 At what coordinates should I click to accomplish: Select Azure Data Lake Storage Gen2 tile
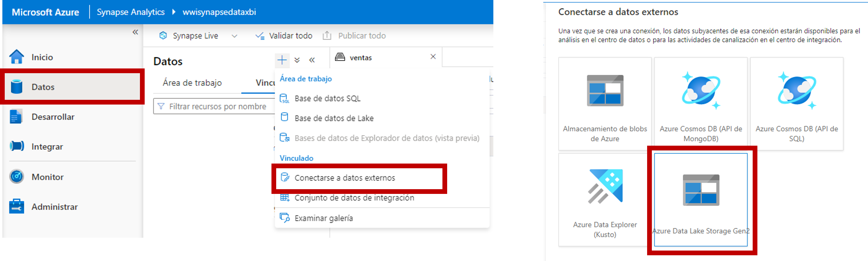pos(700,200)
